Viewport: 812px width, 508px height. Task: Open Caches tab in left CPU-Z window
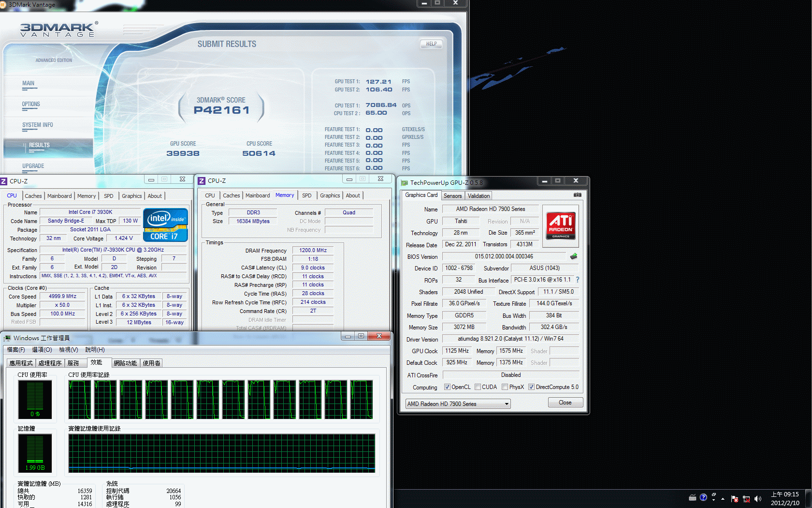tap(33, 196)
